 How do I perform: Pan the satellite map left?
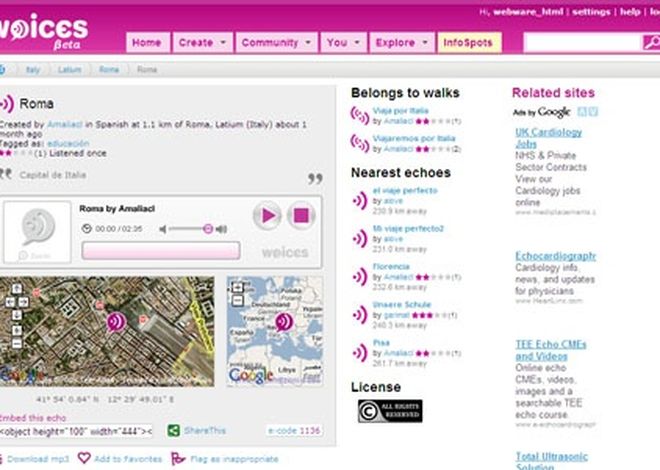tap(10, 302)
